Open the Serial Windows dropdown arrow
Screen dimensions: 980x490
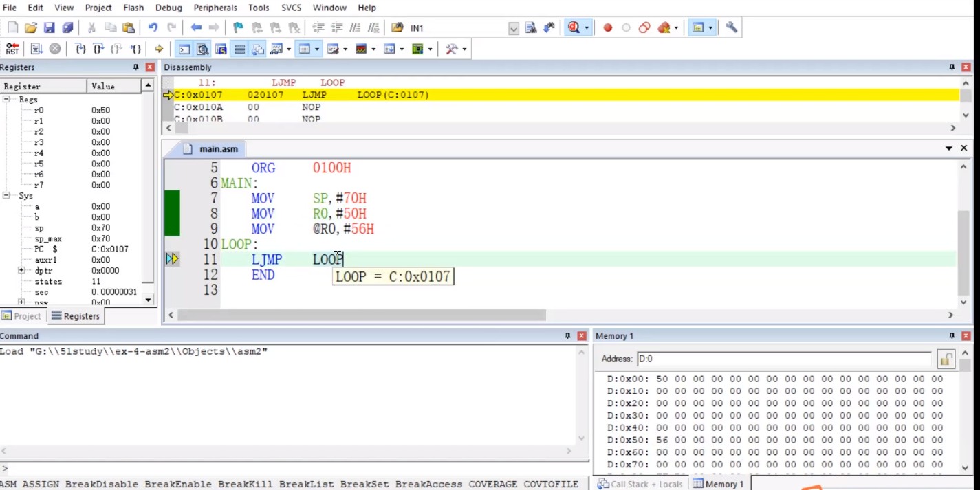345,49
